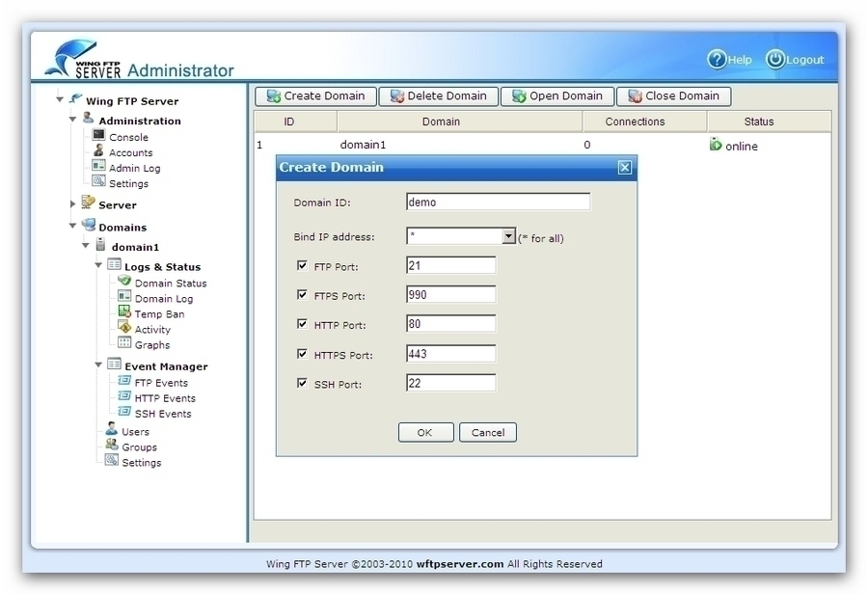Uncheck the FTPS Port checkbox

coord(303,294)
